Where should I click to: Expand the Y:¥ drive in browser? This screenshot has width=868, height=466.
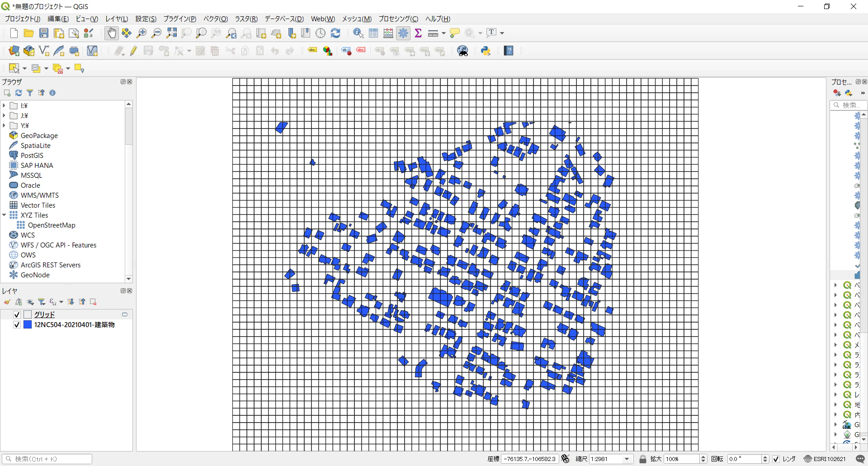click(x=4, y=125)
